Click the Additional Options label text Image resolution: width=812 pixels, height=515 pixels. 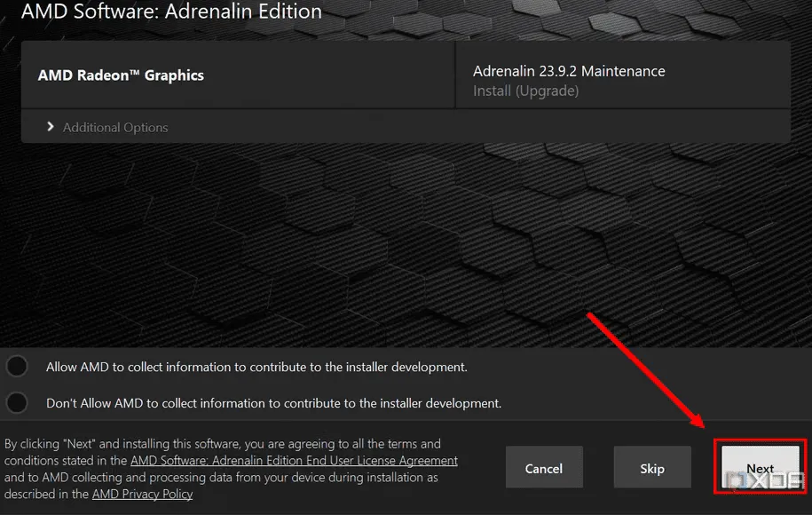click(115, 127)
